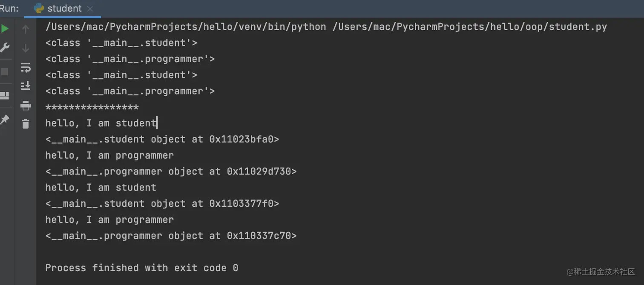The image size is (644, 285).
Task: Stop the process with the square icon
Action: pyautogui.click(x=5, y=71)
